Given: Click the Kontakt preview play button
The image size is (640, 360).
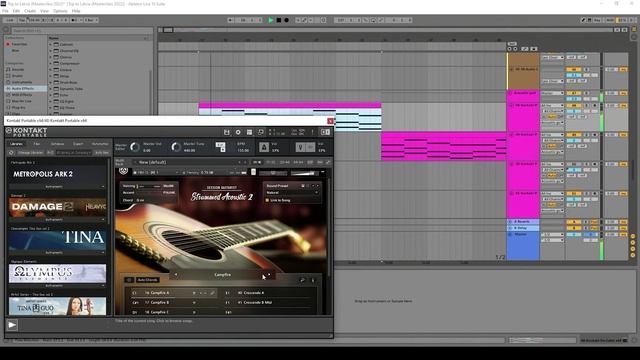Looking at the screenshot, I should [x=12, y=325].
